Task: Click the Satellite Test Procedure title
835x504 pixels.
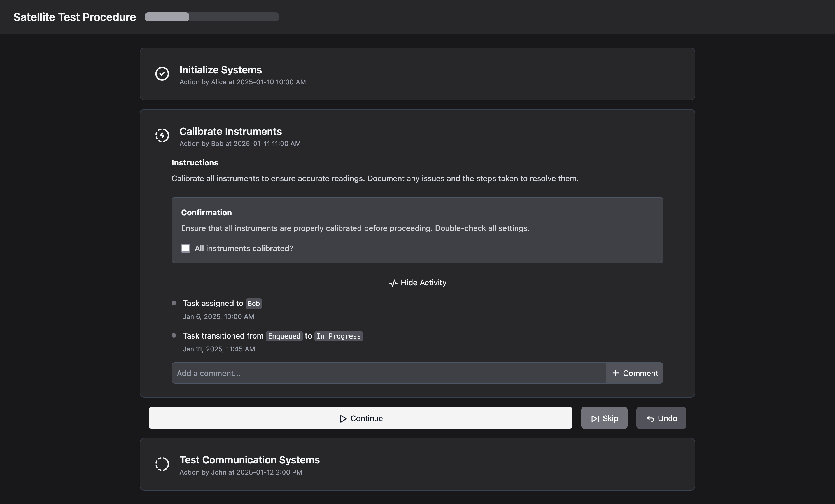Action: tap(74, 17)
